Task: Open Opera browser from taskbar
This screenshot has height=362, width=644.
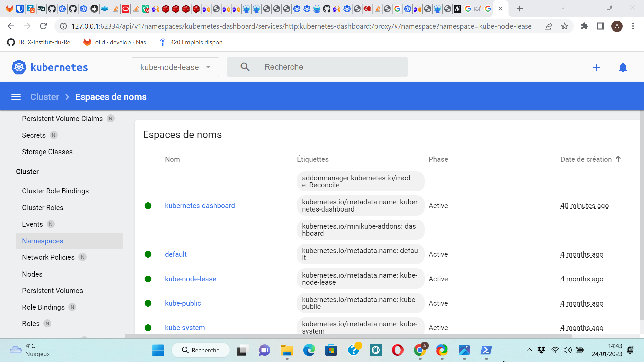Action: point(397,350)
